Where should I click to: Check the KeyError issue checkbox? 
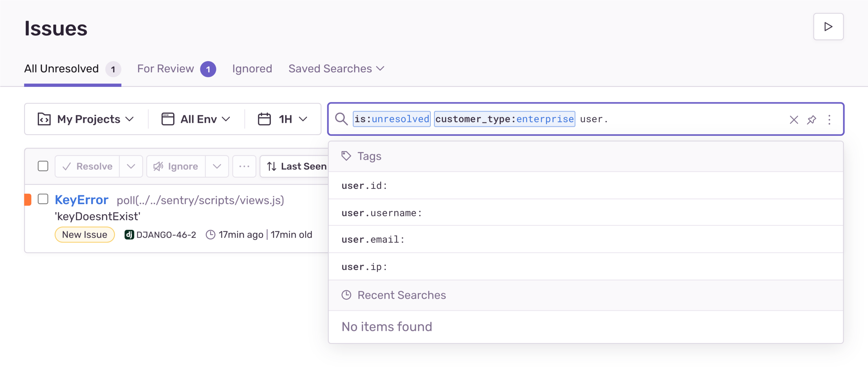point(43,199)
